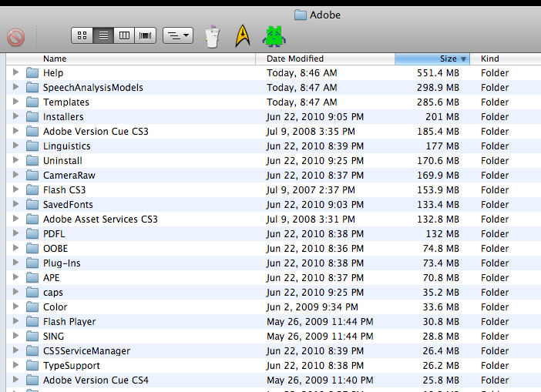Expand the SpeechAnalysisModels folder
Screen dimensions: 541x392
(x=15, y=87)
